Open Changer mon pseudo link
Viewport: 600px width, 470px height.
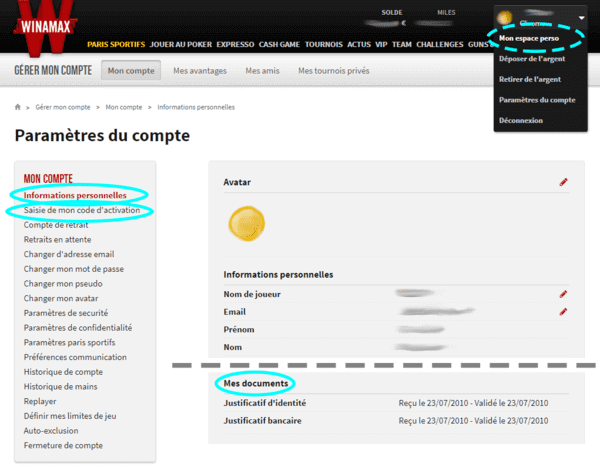click(63, 284)
